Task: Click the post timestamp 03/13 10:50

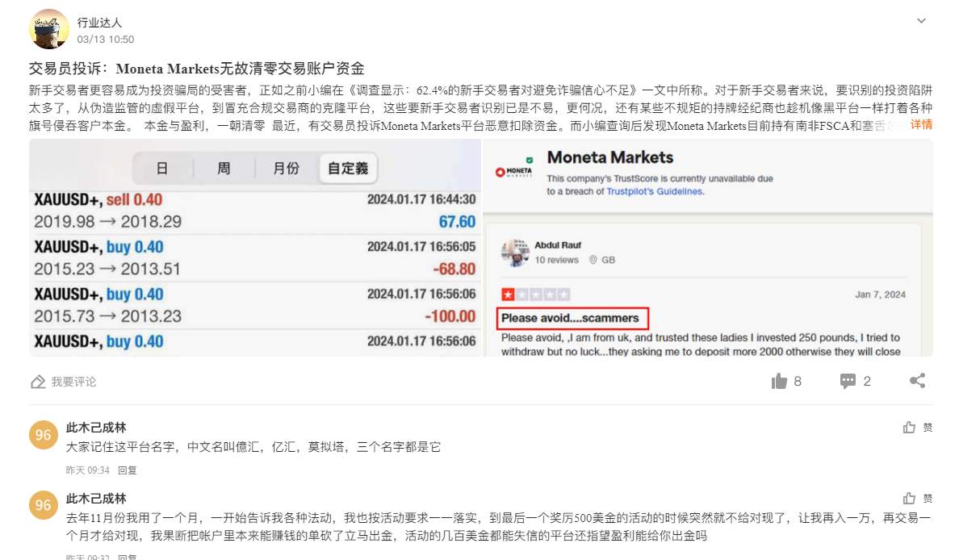Action: [105, 39]
